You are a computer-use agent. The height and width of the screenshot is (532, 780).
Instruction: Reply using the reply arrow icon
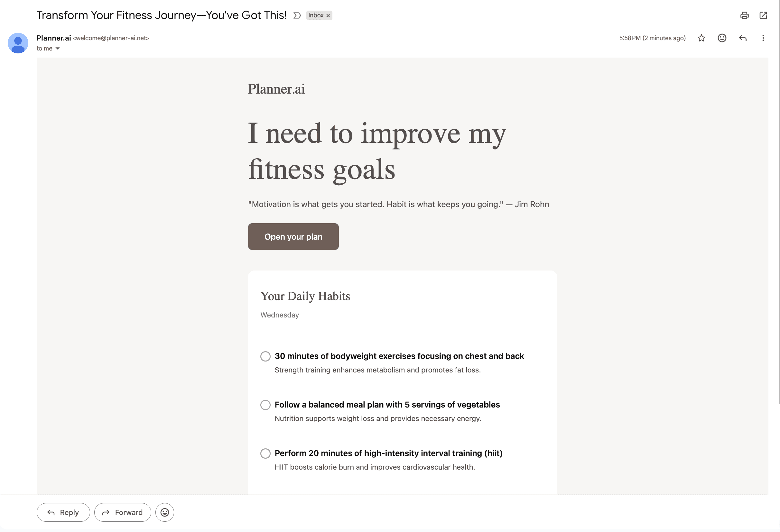742,38
